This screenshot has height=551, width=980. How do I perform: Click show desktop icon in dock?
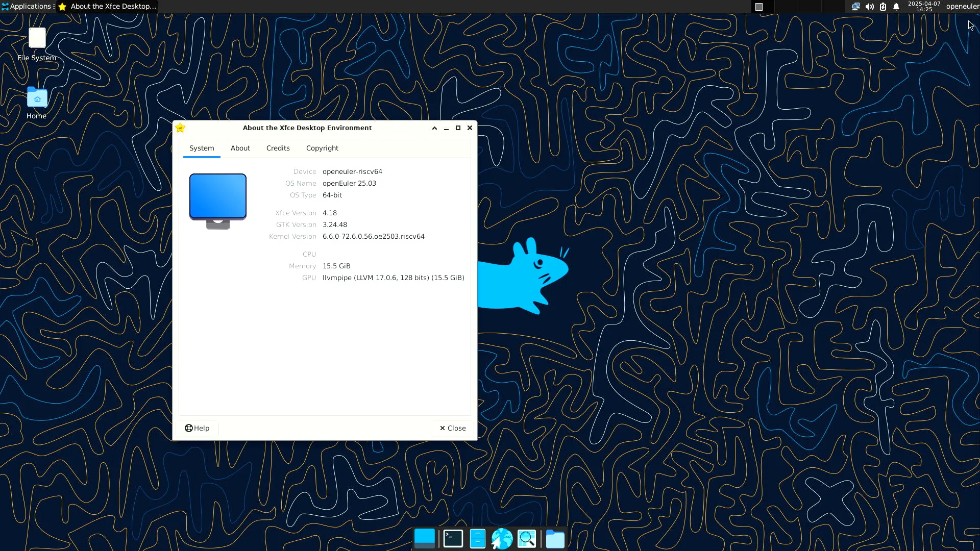pos(424,539)
